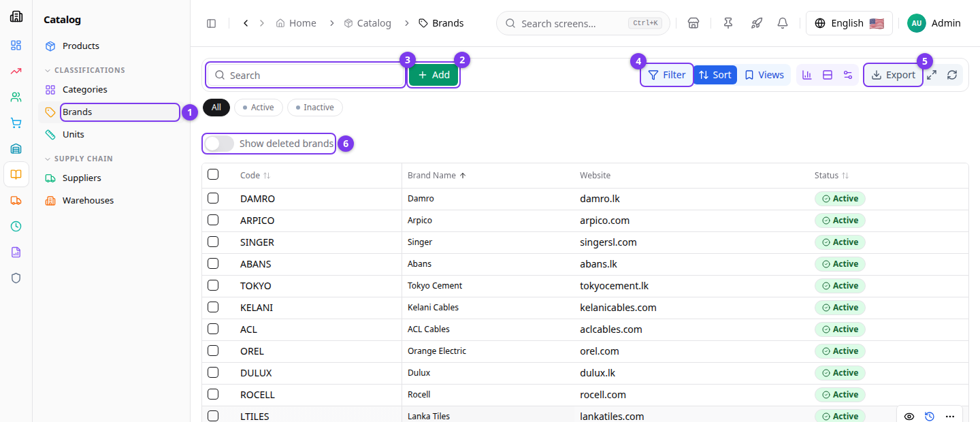Toggle the sidebar panel icon
Viewport: 980px width, 422px height.
211,23
